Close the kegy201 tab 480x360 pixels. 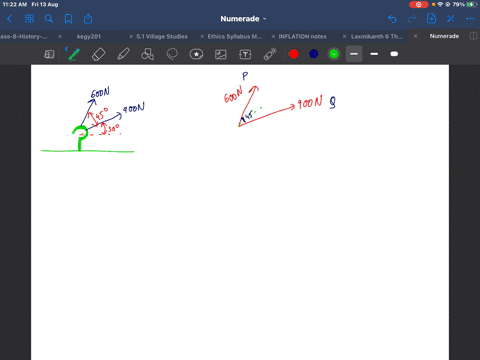click(x=60, y=37)
